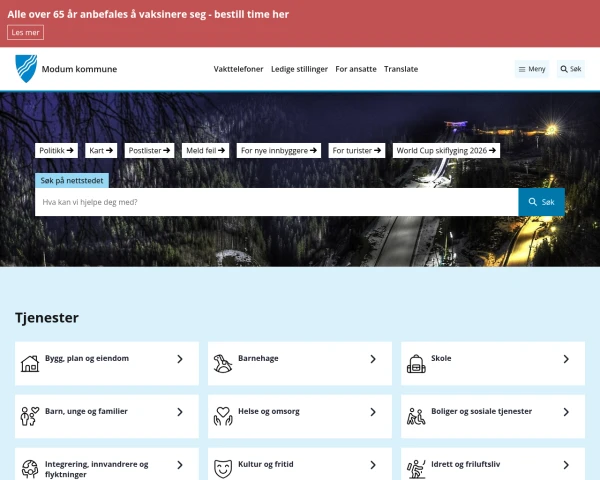Click the wheelchair icon for Boliger og sosiale tjenester

point(416,416)
